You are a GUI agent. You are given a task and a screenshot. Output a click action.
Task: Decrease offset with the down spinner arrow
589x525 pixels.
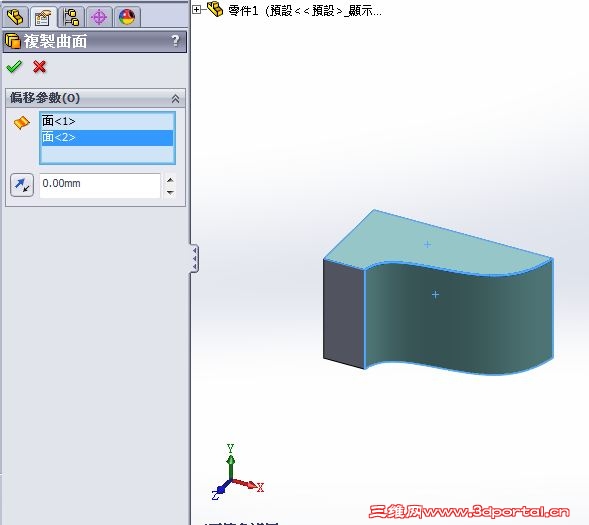tap(170, 192)
